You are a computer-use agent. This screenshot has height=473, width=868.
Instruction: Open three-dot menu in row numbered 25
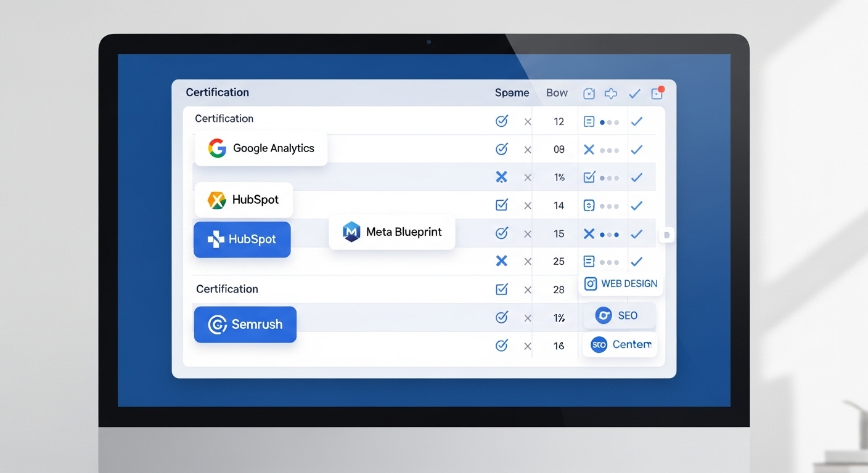click(x=610, y=262)
